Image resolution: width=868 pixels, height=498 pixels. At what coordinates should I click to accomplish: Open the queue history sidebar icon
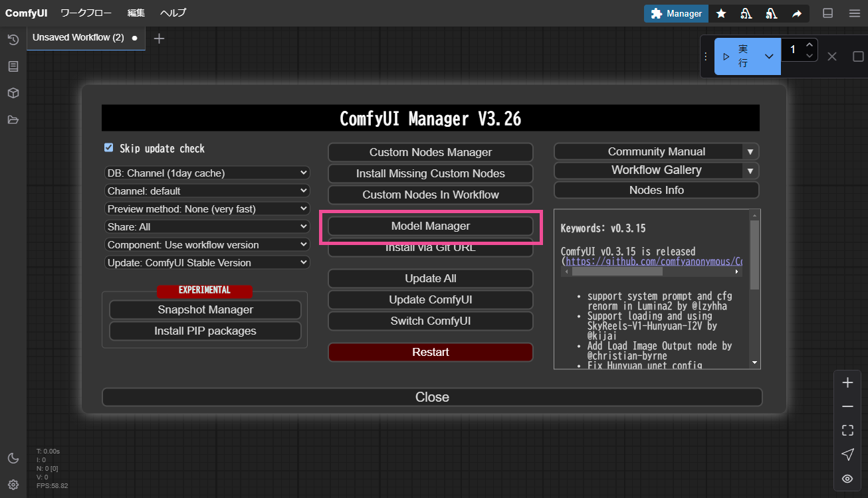13,40
